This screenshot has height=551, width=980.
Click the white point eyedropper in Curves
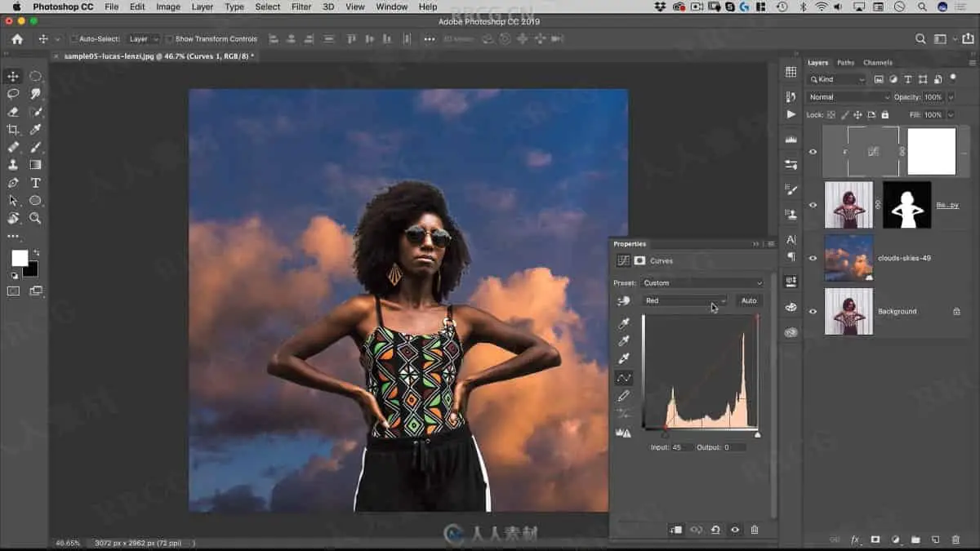624,358
